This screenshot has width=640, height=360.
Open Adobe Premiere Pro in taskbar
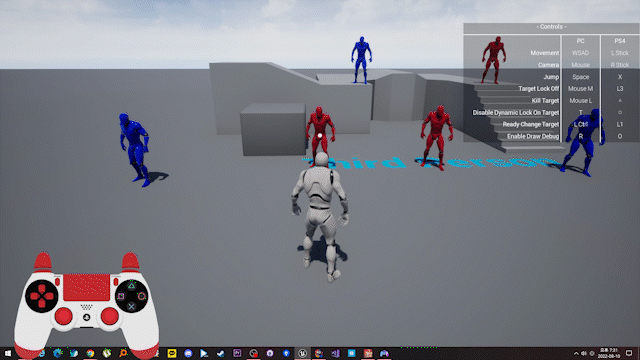(237, 353)
